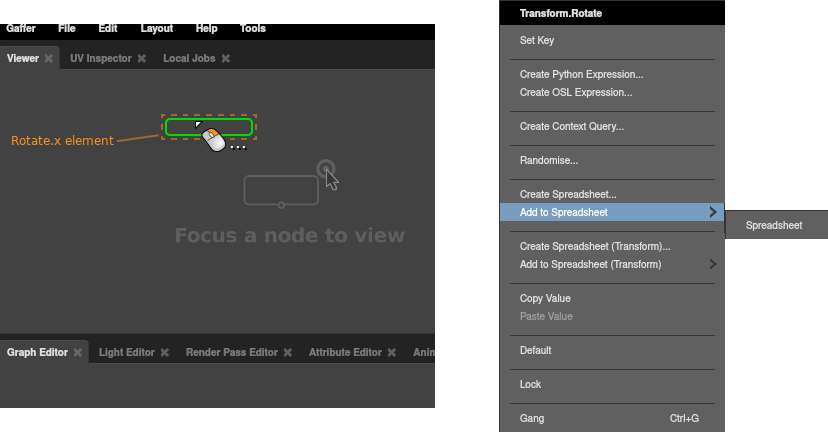Screen dimensions: 828x432
Task: Close the Local Jobs tab
Action: click(225, 59)
